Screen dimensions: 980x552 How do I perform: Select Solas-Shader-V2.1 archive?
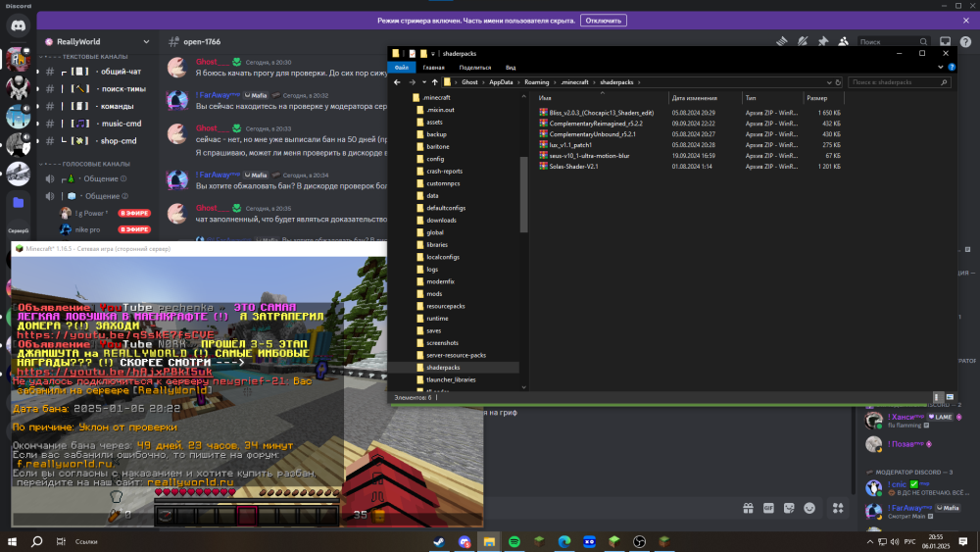[573, 167]
